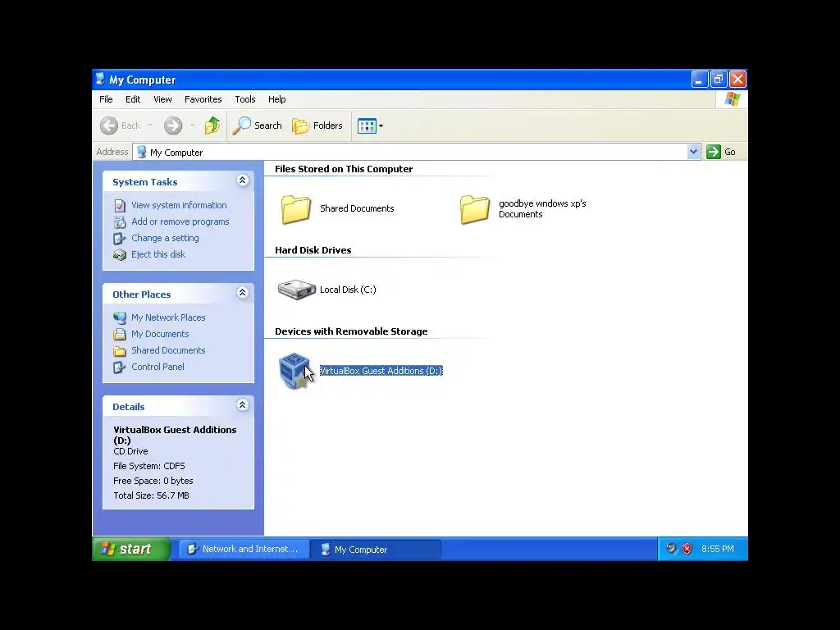
Task: Collapse the Details panel
Action: click(x=242, y=405)
